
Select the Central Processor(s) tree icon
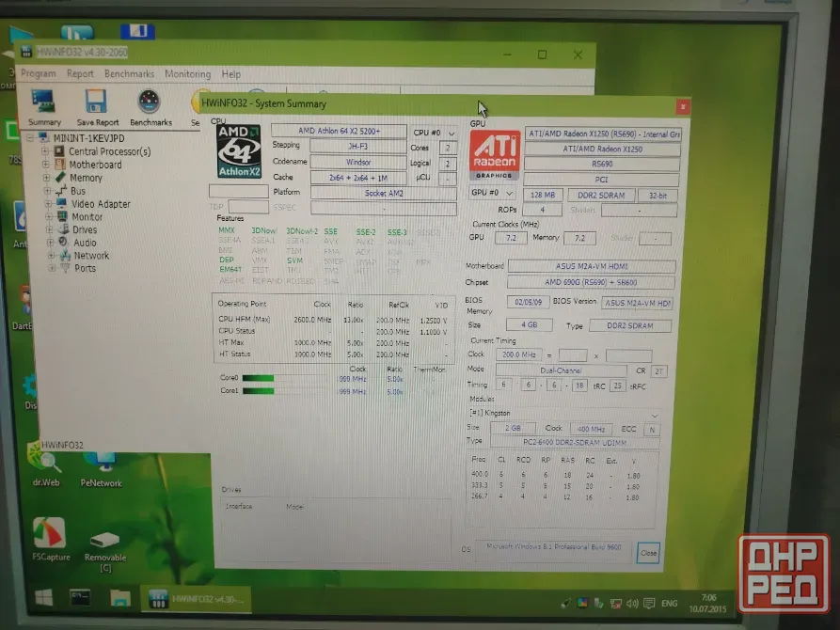[x=59, y=151]
